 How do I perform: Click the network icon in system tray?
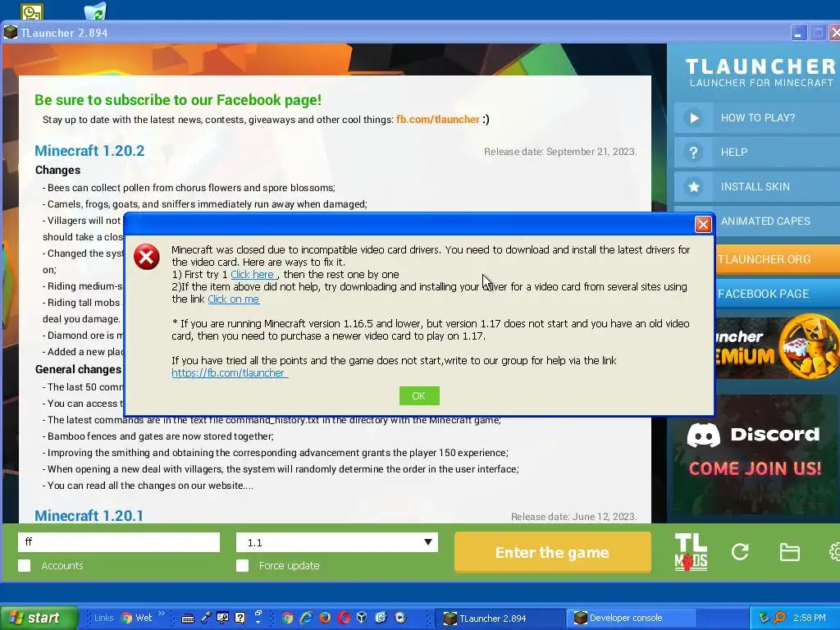click(764, 618)
